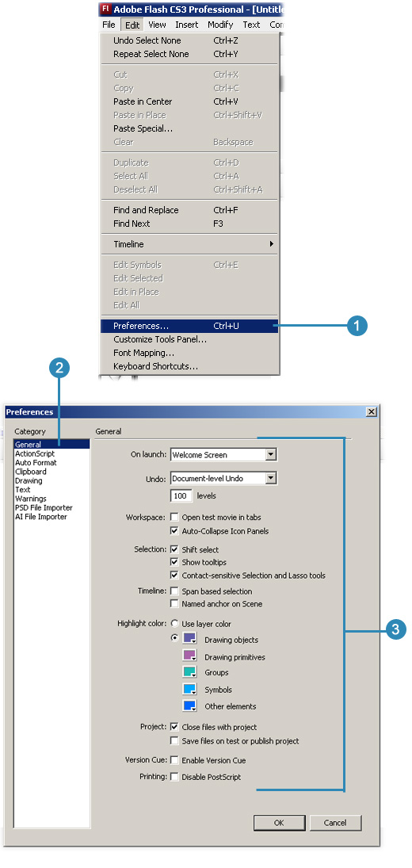Open Drawing primitives color swatch
Viewport: 412px width, 868px height.
[189, 656]
